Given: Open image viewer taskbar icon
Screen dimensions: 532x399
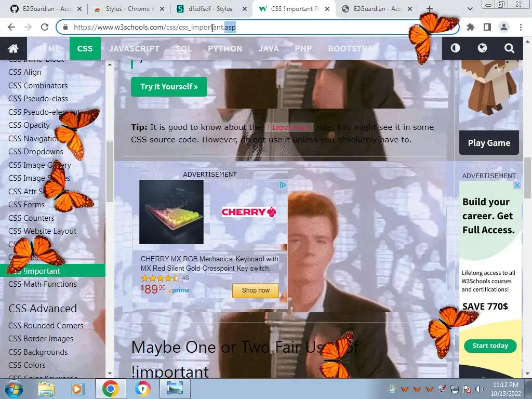Looking at the screenshot, I should point(175,389).
